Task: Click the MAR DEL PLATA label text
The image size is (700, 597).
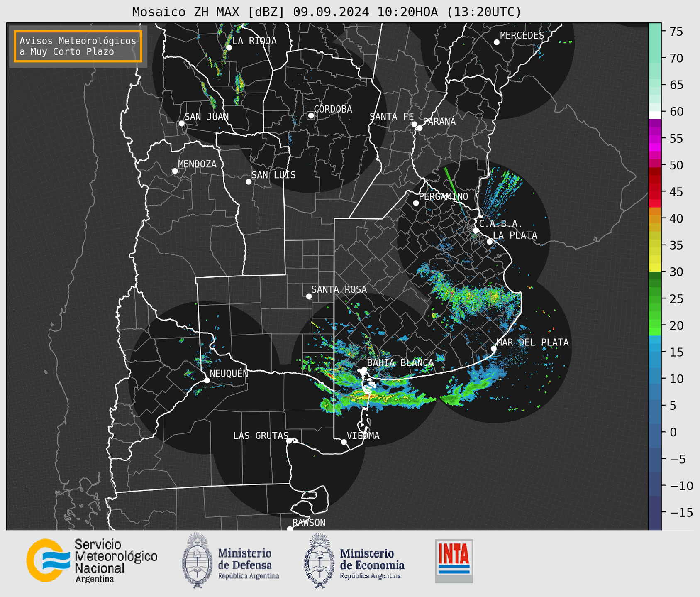Action: 533,343
